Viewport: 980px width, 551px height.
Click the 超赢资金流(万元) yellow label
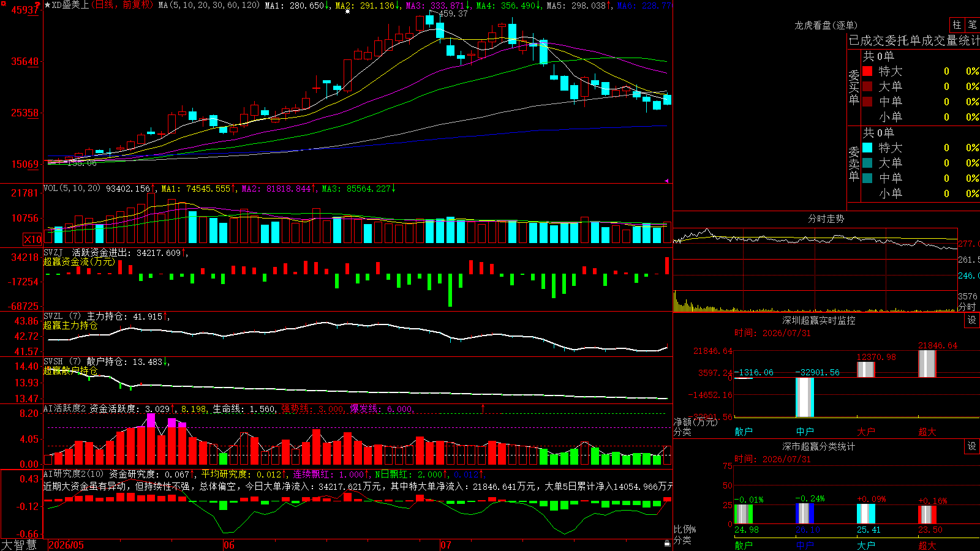pos(79,261)
